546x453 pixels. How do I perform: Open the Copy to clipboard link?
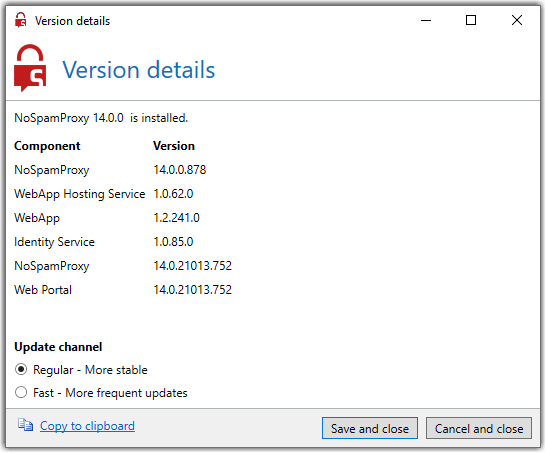[x=87, y=426]
